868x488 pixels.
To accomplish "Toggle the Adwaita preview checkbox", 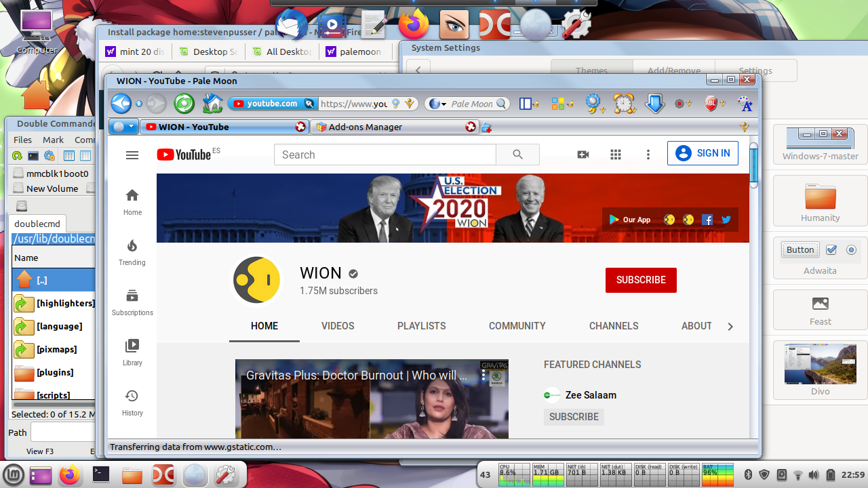I will click(831, 250).
